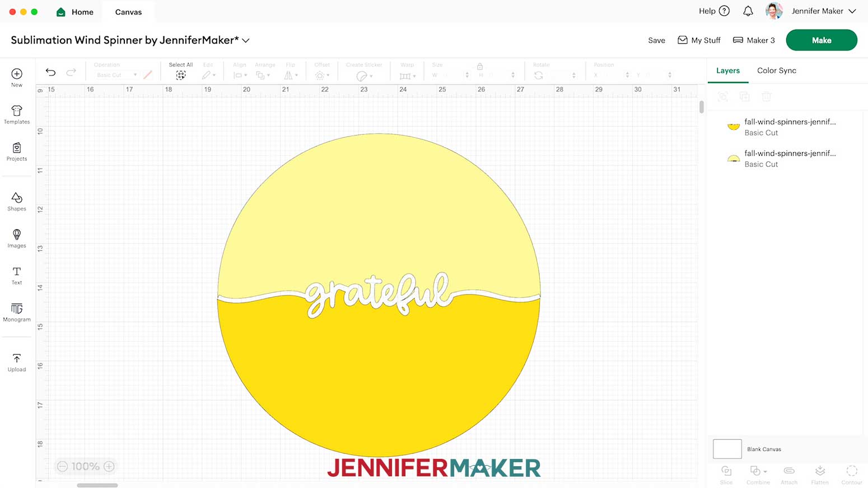Screen dimensions: 868x488
Task: Select the second fall-wind-spinners layer
Action: coord(784,158)
